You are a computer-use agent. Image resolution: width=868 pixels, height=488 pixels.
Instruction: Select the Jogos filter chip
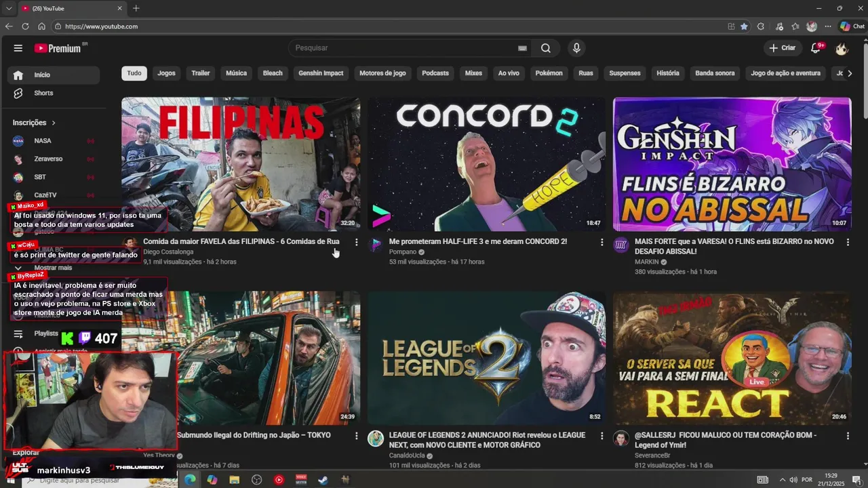pyautogui.click(x=166, y=73)
